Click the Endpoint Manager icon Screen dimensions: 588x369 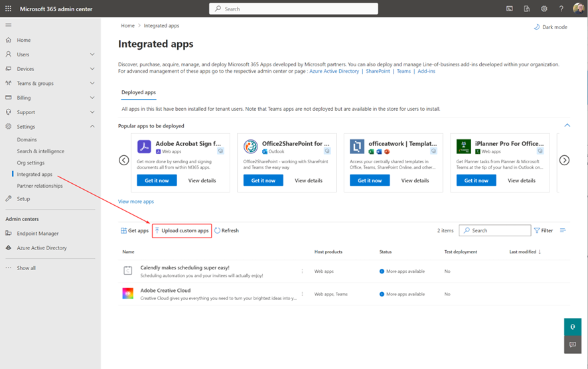tap(8, 233)
